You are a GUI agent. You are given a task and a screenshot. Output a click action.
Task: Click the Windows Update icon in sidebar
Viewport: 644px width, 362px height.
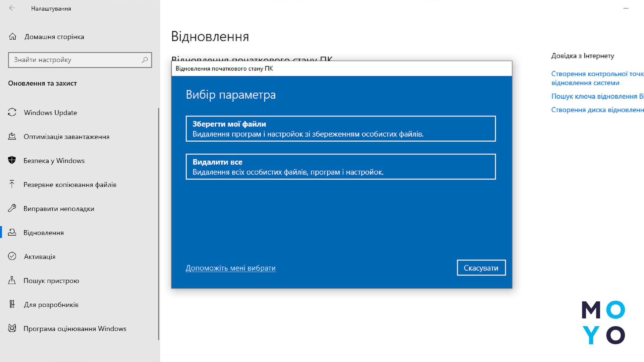click(x=12, y=112)
